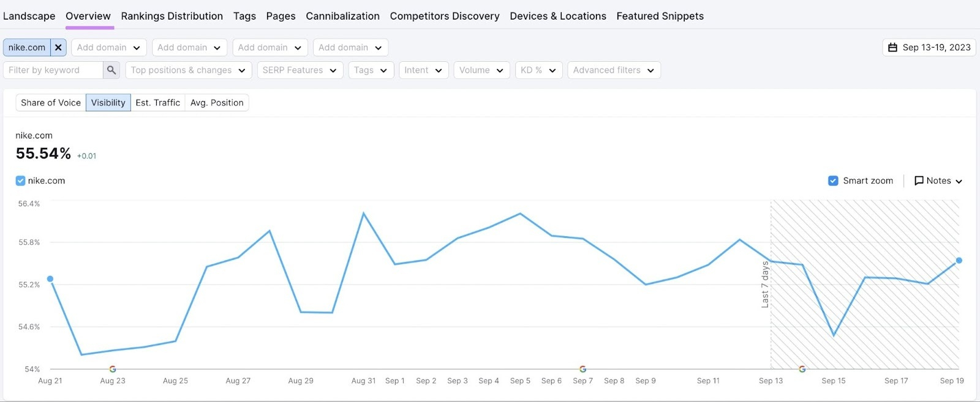Screen dimensions: 980x402
Task: Disable the Smart zoom checkbox
Action: [x=833, y=181]
